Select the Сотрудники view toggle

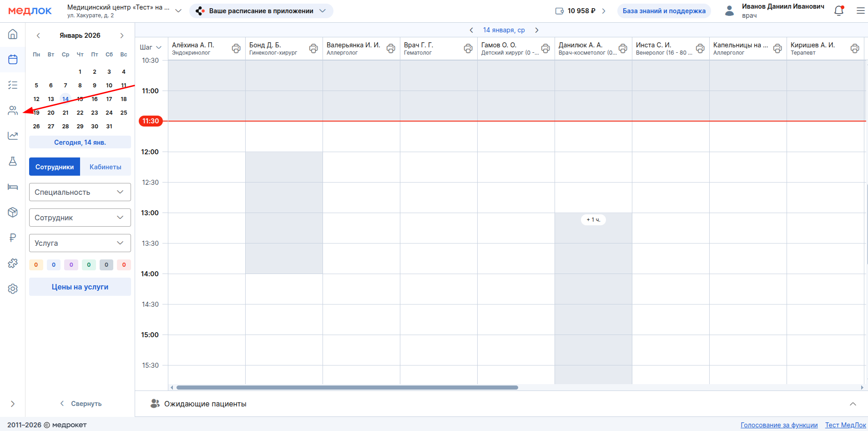click(x=55, y=167)
